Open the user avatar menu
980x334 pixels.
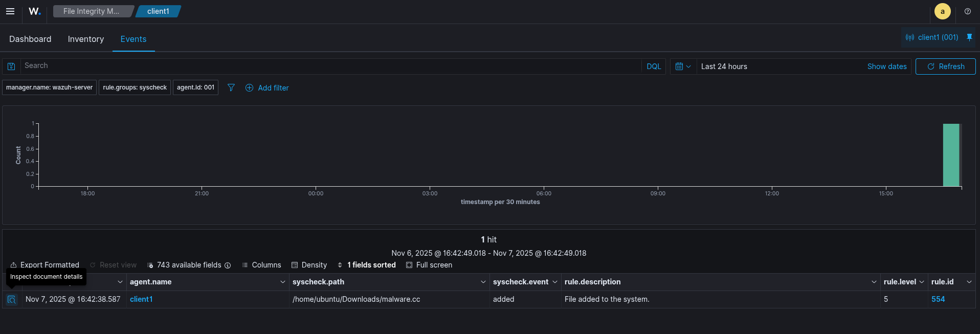(x=942, y=11)
